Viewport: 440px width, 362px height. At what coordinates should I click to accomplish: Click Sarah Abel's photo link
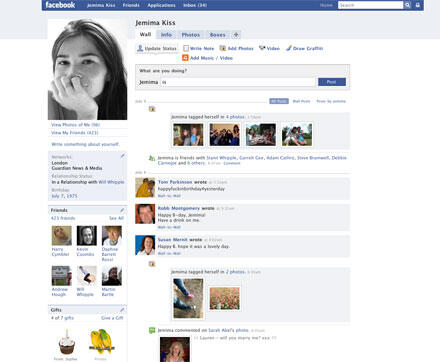[x=228, y=330]
